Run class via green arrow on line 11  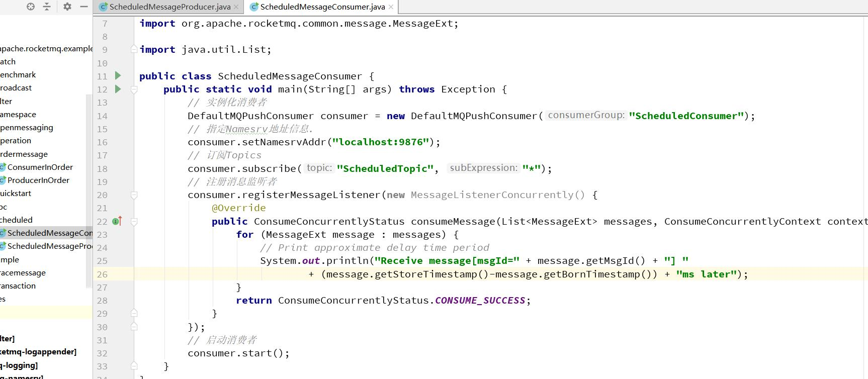[x=118, y=76]
